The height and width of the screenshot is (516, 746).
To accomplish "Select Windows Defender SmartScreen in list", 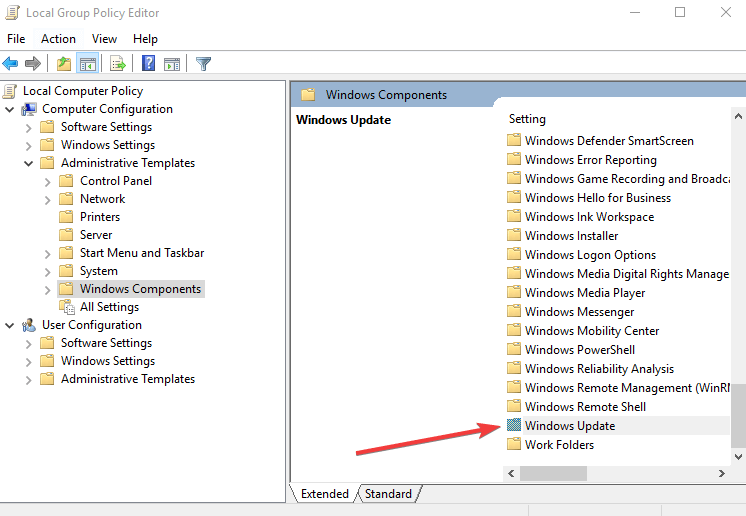I will pos(609,141).
